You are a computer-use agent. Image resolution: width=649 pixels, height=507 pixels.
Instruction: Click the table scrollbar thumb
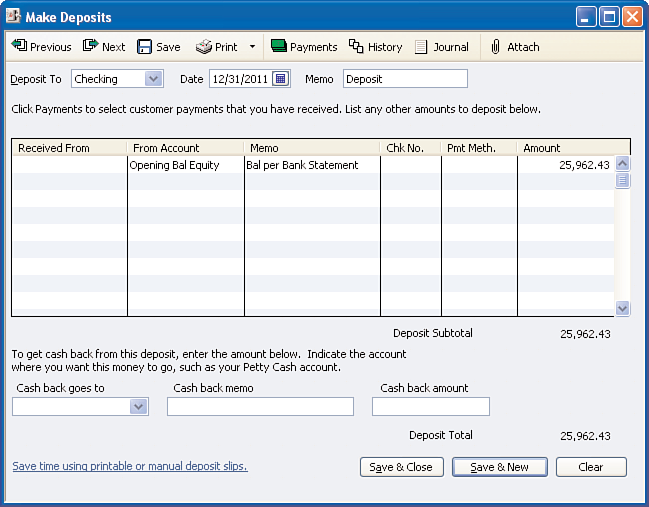point(623,180)
